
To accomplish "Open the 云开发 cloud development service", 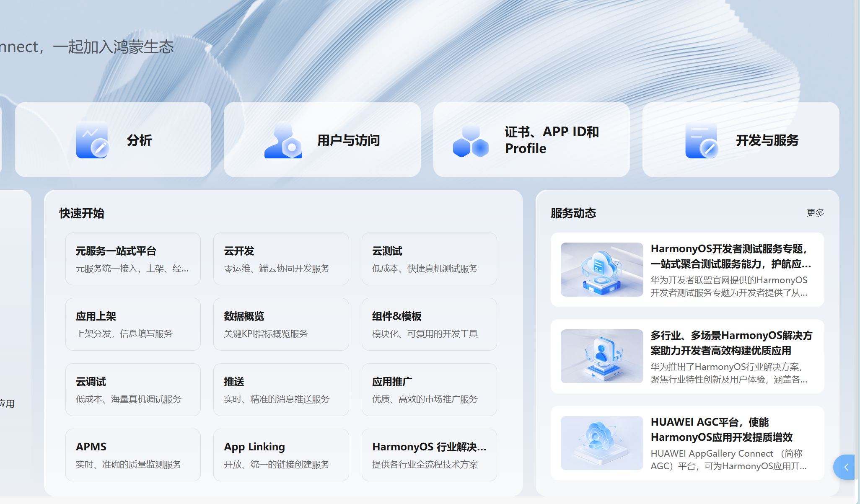I will [x=281, y=258].
